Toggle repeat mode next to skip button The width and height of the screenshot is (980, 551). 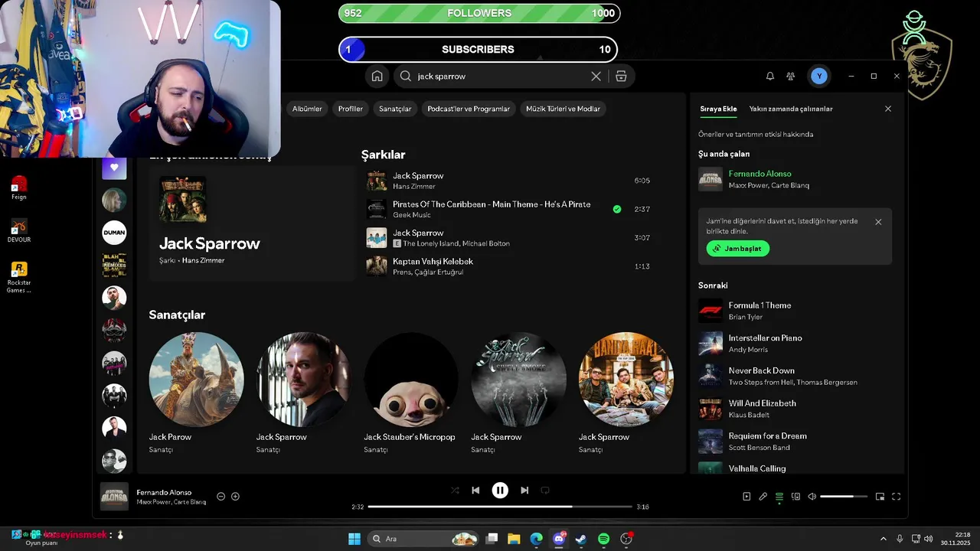point(545,490)
